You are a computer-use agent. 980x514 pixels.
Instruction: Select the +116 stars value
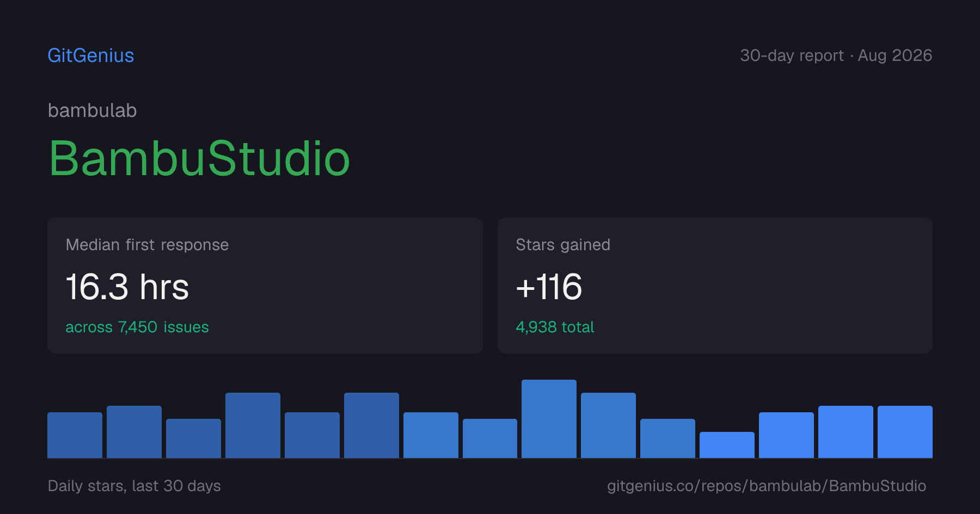549,287
